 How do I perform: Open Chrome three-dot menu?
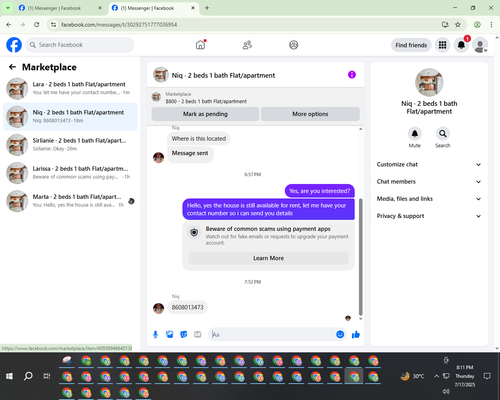(x=491, y=24)
